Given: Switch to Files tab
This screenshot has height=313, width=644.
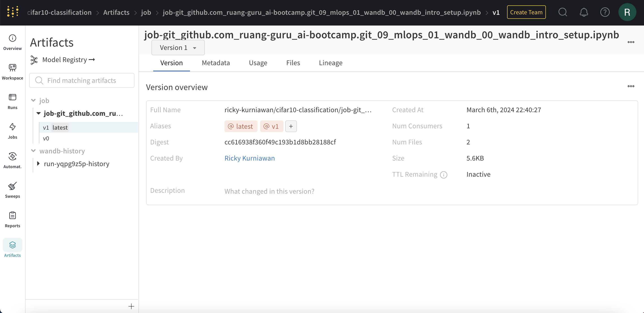Looking at the screenshot, I should pyautogui.click(x=293, y=63).
